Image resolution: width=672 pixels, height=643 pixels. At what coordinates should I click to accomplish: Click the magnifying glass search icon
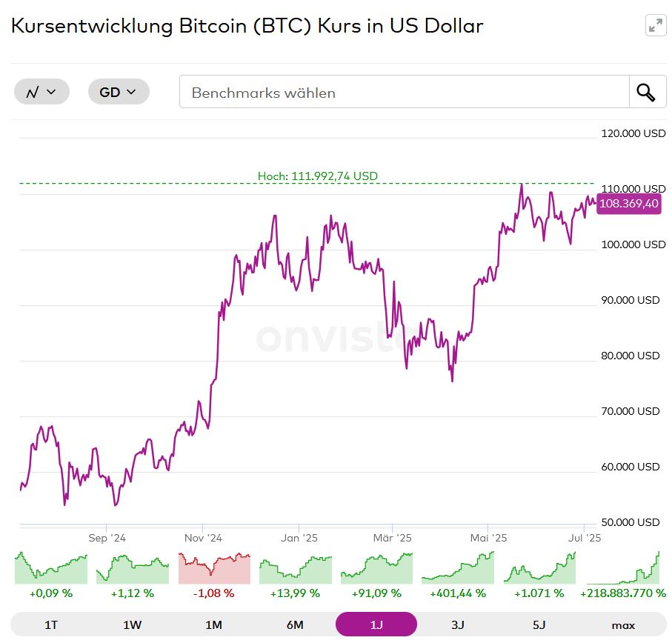647,93
